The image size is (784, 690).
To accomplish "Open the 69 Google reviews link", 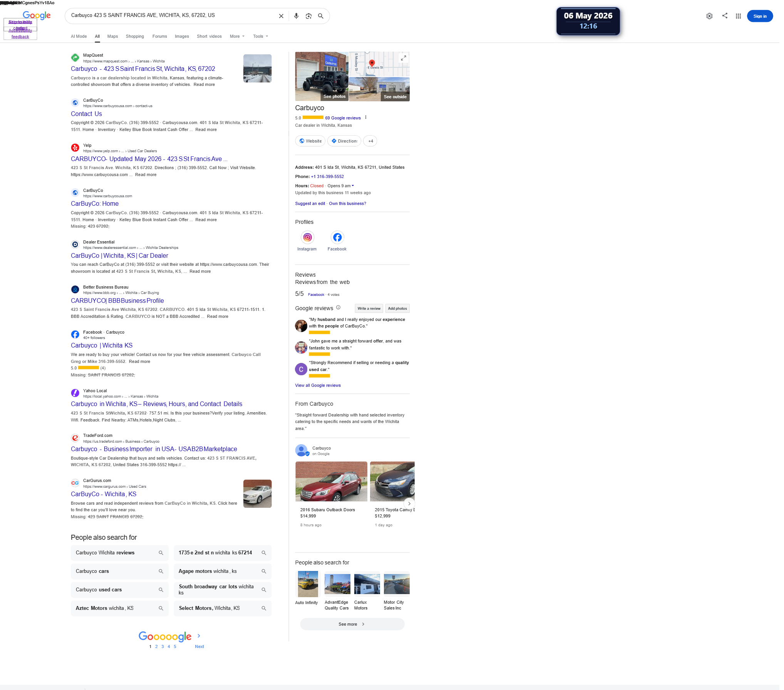I will [x=343, y=118].
